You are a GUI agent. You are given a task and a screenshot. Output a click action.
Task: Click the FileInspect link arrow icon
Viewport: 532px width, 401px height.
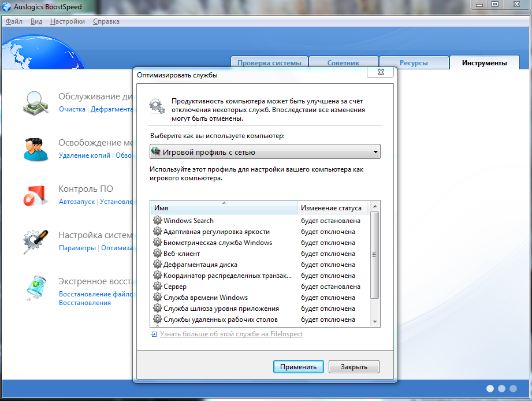(x=154, y=334)
